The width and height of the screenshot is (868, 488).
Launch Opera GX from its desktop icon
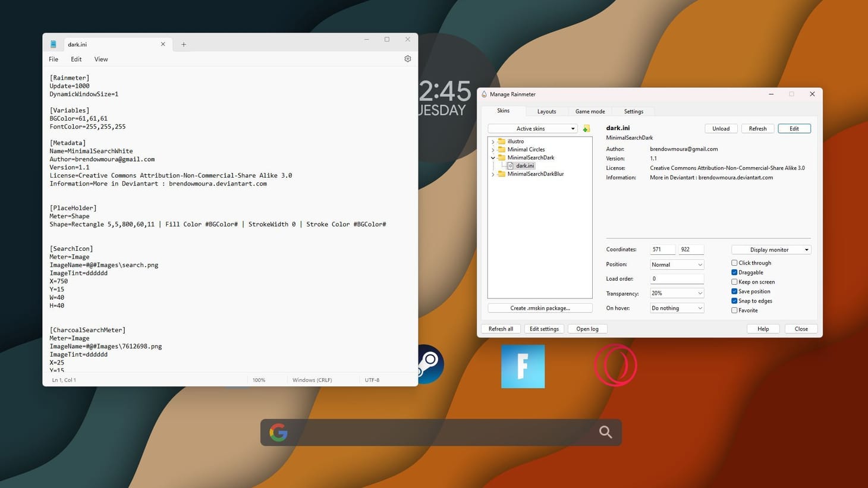[x=616, y=365]
